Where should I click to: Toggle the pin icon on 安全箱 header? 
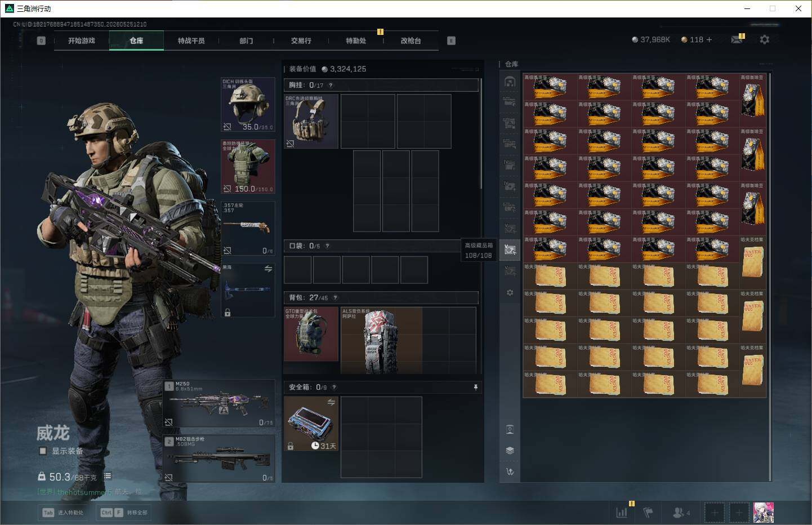point(476,387)
